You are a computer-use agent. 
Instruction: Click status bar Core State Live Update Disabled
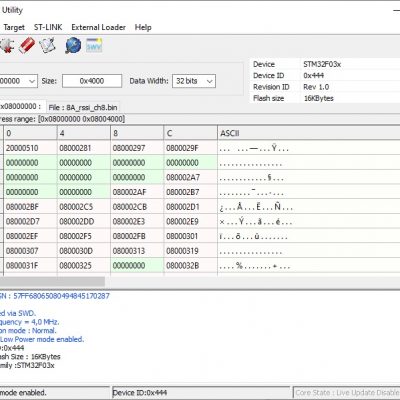pyautogui.click(x=347, y=392)
